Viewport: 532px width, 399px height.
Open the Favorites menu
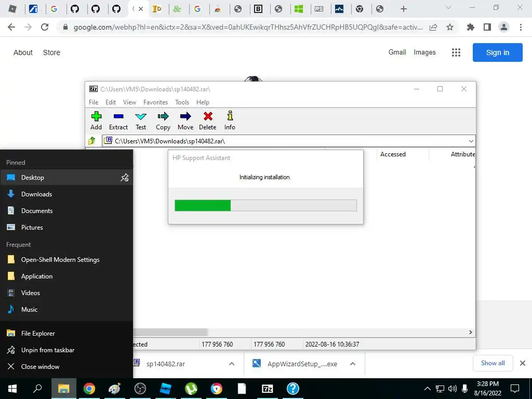155,102
